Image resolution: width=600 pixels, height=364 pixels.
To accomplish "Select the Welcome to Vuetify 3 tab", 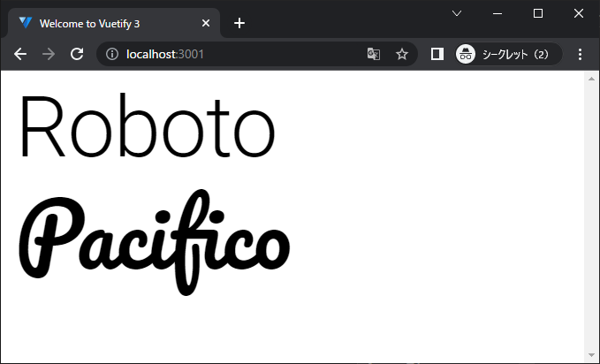I will (x=114, y=23).
